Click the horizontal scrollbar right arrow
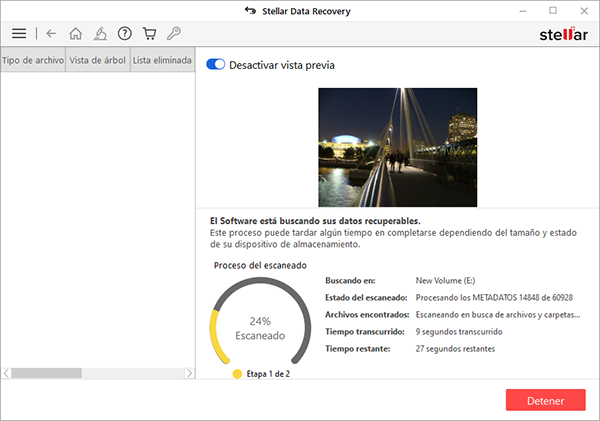Screen dimensions: 600x421 tap(189, 373)
